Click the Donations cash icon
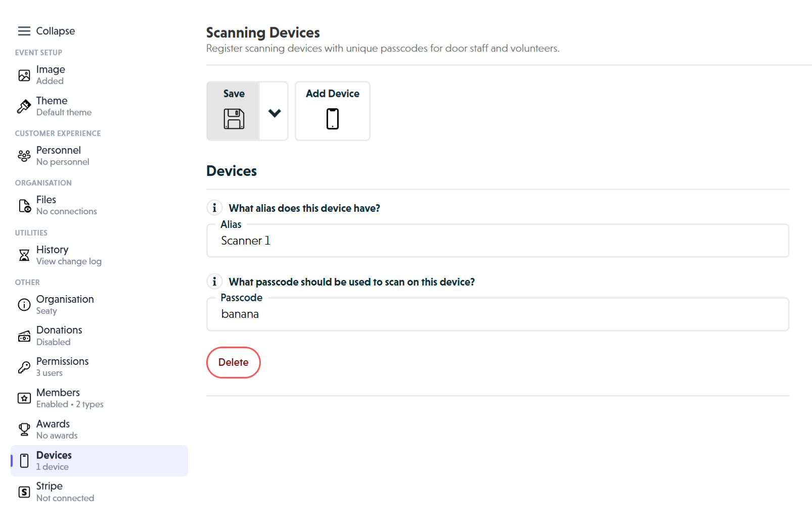This screenshot has height=519, width=812. tap(24, 336)
